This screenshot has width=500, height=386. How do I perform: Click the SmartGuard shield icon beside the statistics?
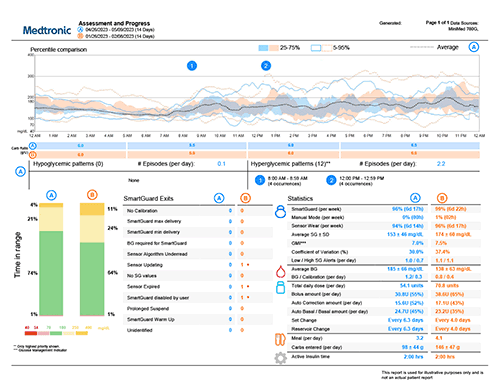pos(280,211)
